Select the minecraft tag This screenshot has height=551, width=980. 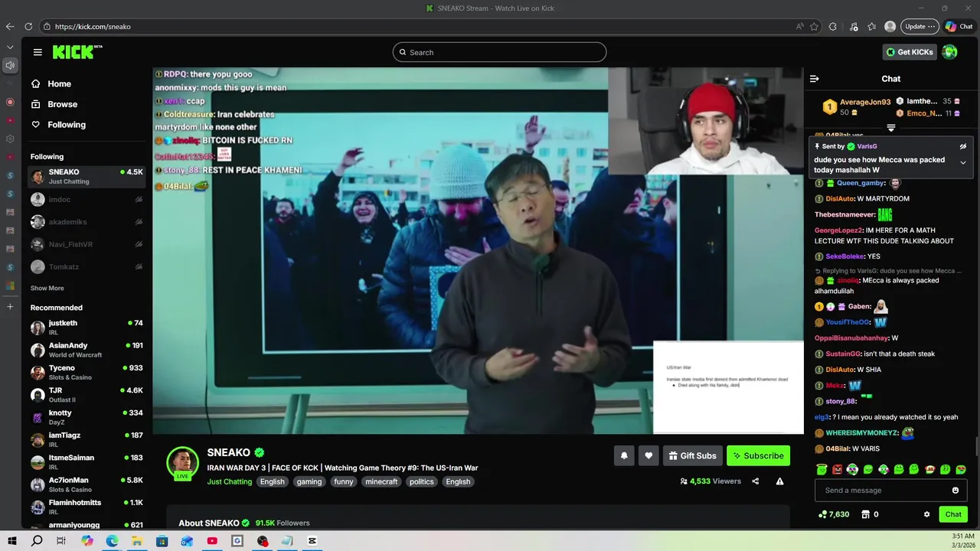pos(381,481)
